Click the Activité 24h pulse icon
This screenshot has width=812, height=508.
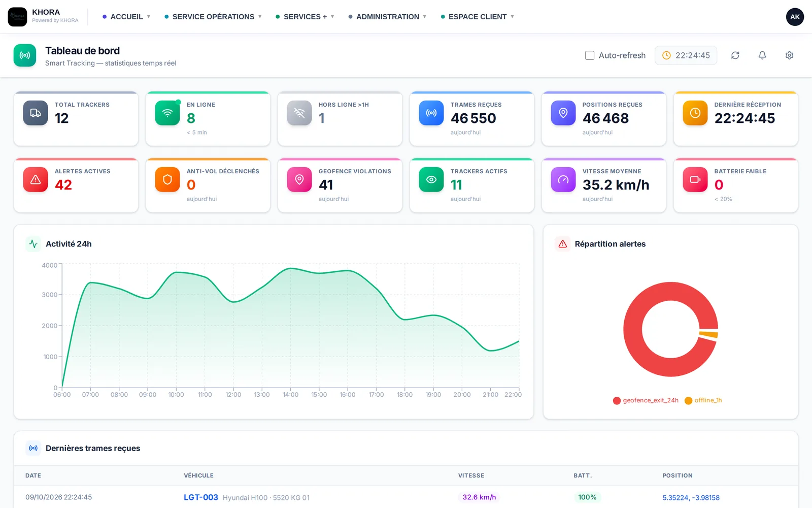pyautogui.click(x=33, y=244)
